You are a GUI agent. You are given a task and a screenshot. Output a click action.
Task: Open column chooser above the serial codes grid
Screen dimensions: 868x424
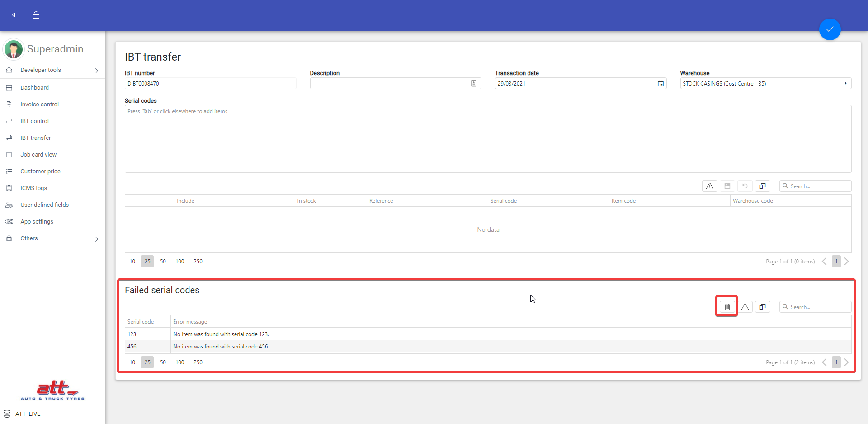click(763, 186)
